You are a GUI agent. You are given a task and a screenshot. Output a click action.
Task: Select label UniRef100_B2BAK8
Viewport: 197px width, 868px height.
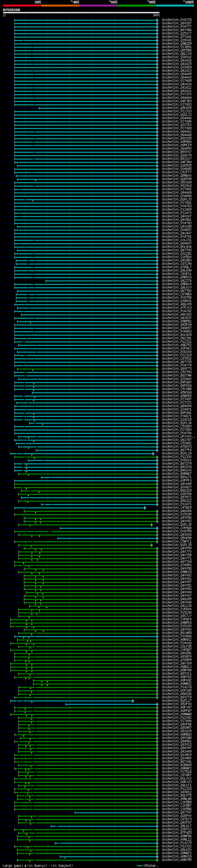177,765
